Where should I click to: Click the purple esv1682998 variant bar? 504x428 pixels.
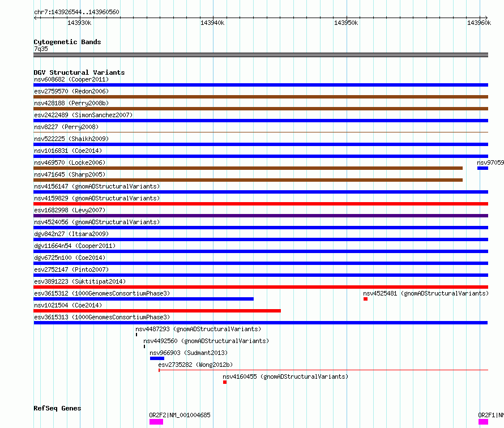[261, 216]
